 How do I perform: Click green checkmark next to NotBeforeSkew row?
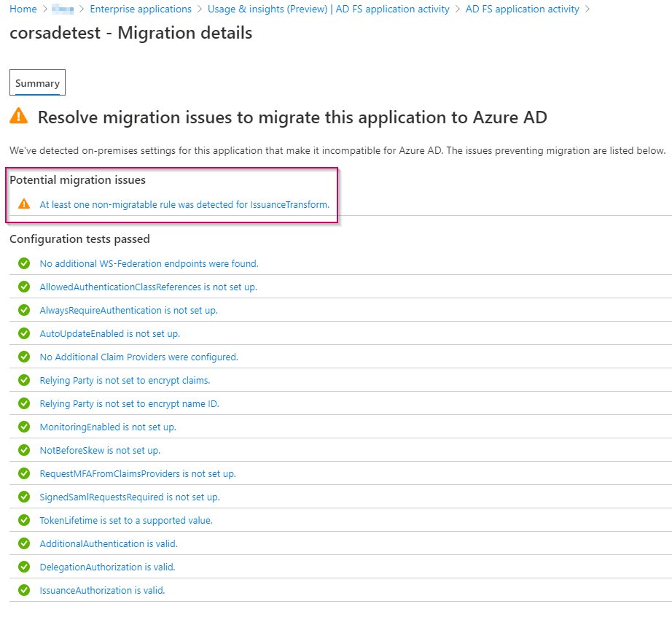pos(24,450)
